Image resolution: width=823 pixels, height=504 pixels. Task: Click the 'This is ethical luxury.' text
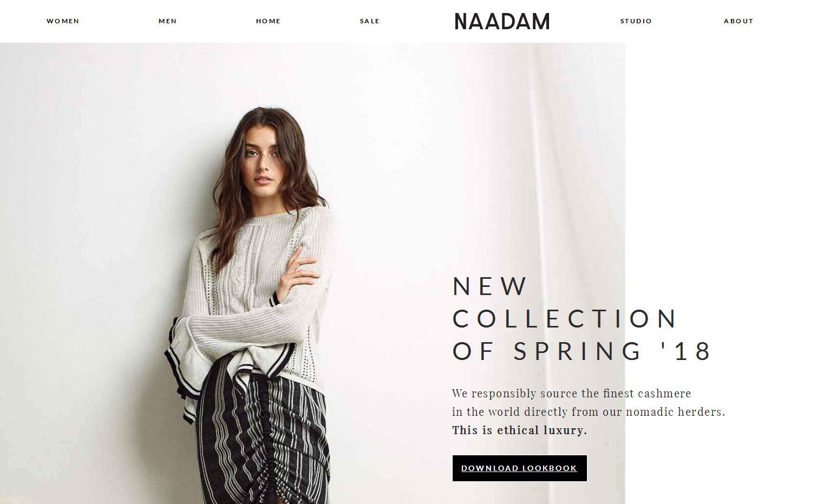pos(520,430)
